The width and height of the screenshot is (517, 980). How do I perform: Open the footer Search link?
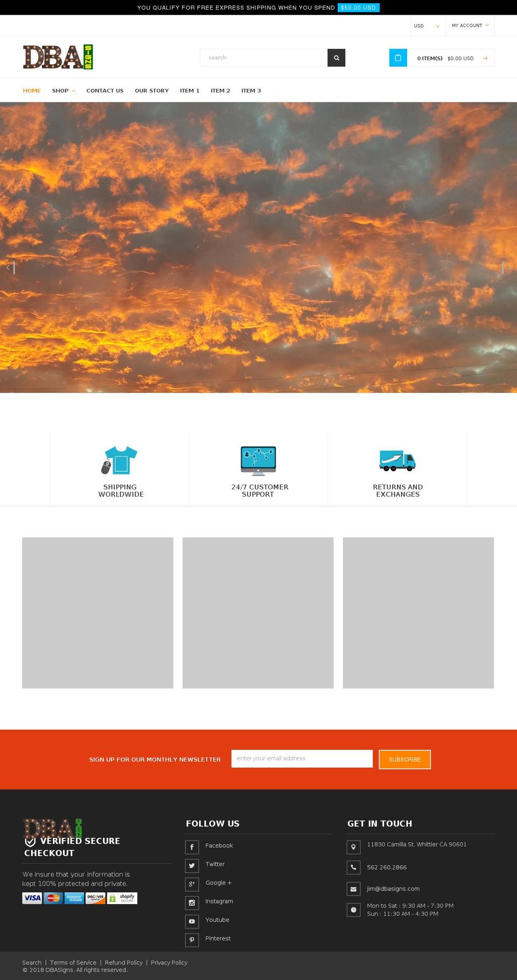pyautogui.click(x=32, y=963)
